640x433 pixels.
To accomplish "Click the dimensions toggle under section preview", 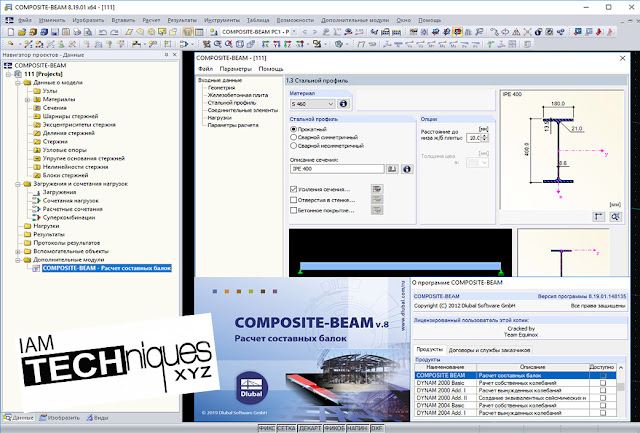I will 598,217.
